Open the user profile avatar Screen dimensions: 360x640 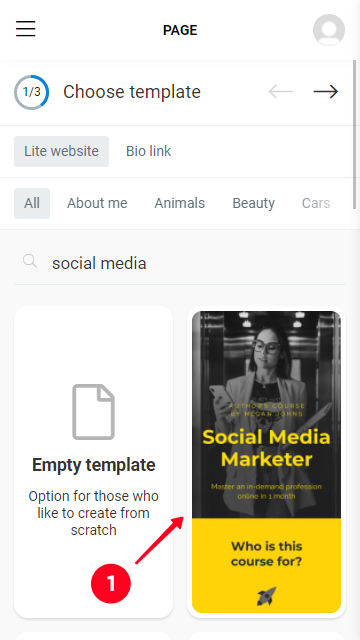[329, 30]
